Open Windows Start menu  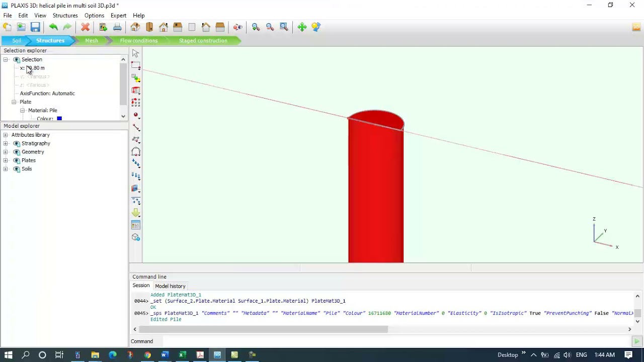(8, 355)
